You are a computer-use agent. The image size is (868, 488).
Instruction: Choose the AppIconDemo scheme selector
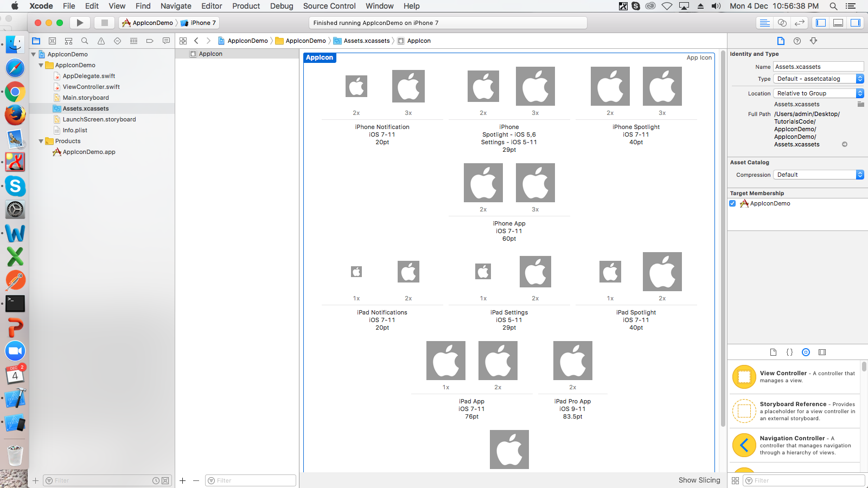148,23
